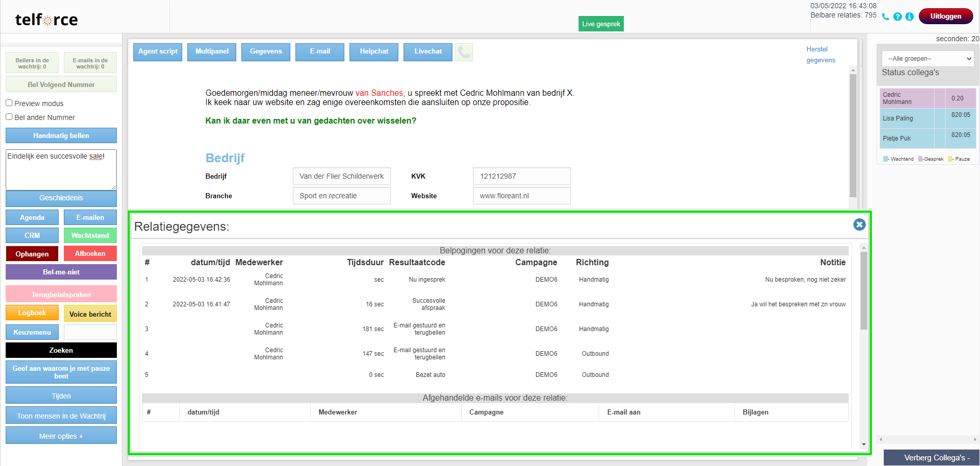Viewport: 980px width, 466px height.
Task: Expand the Verberg Collega's panel toggle
Action: click(x=932, y=457)
